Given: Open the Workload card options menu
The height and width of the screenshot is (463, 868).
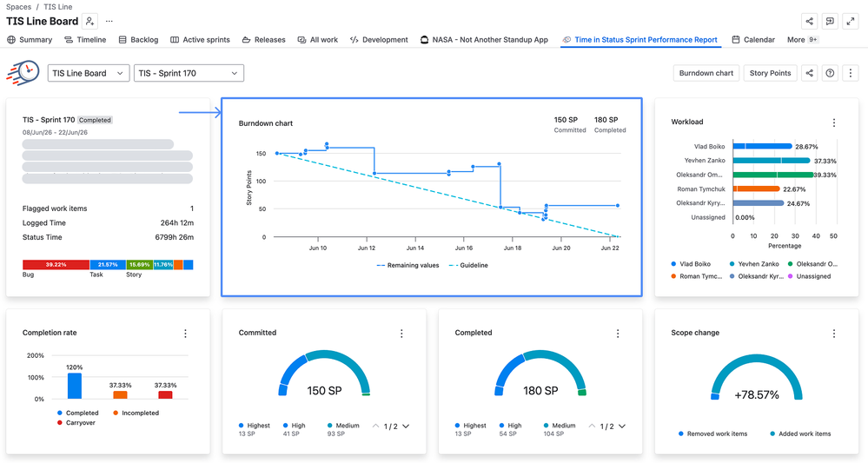Looking at the screenshot, I should [x=833, y=122].
